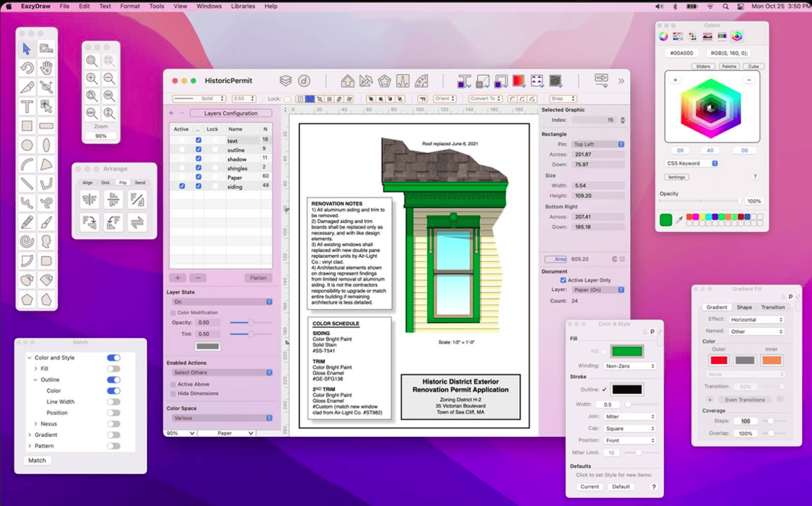Choose the Text tool in the palette
This screenshot has height=506, width=812.
[27, 107]
